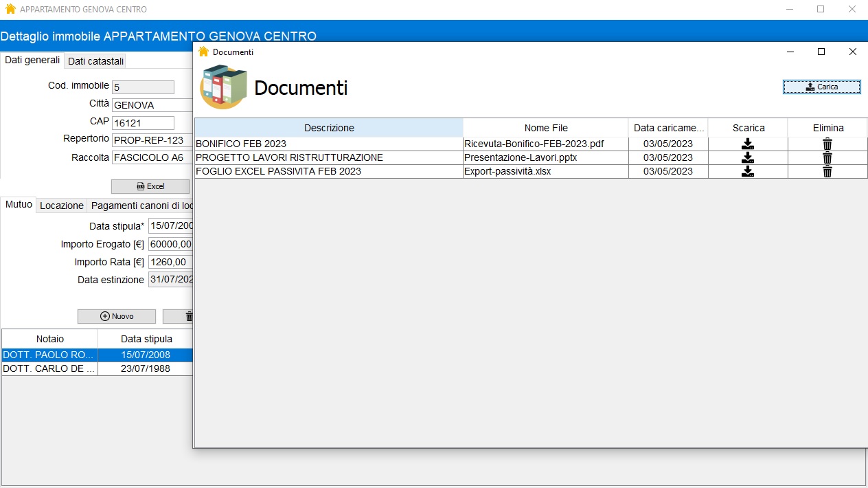Image resolution: width=868 pixels, height=488 pixels.
Task: Delete PROGETTO LAVORI RISTRUTTURAZIONE via trash icon
Action: click(827, 157)
